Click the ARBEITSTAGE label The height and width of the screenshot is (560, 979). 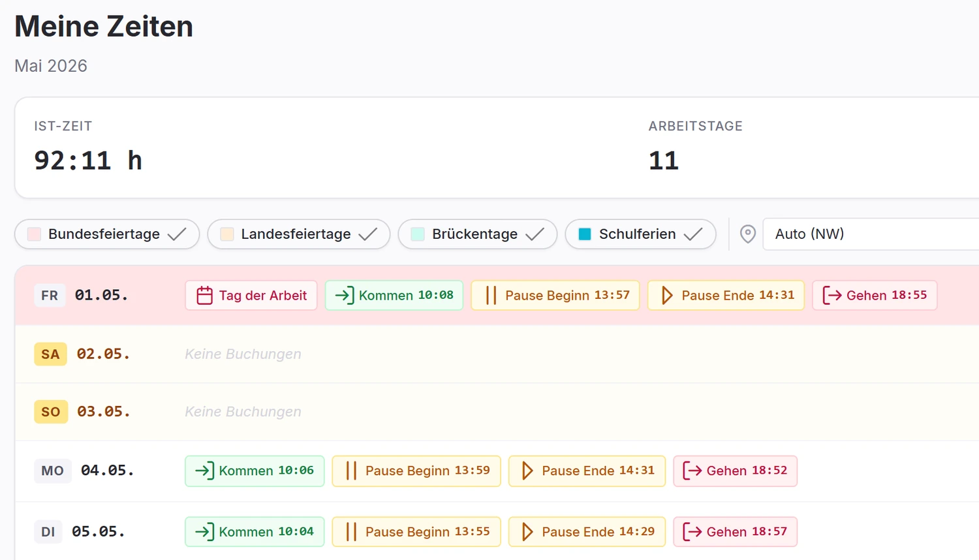click(x=696, y=126)
